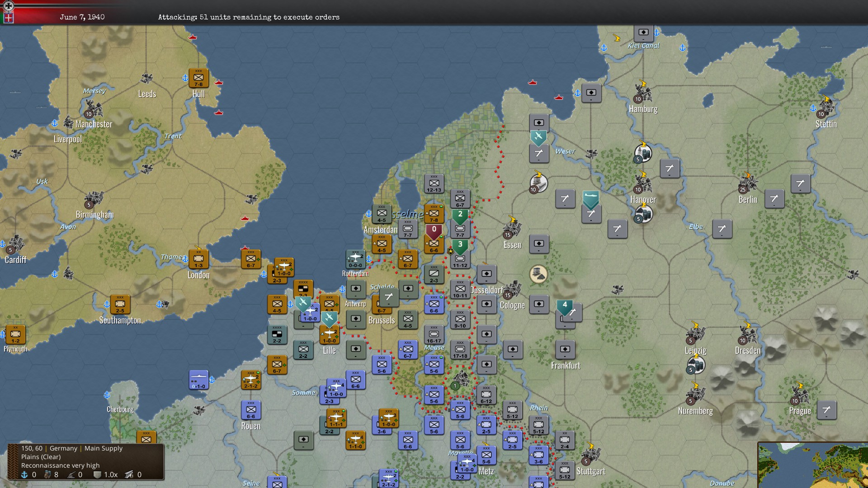
Task: Click the green battle marker numbered 2
Action: (460, 217)
